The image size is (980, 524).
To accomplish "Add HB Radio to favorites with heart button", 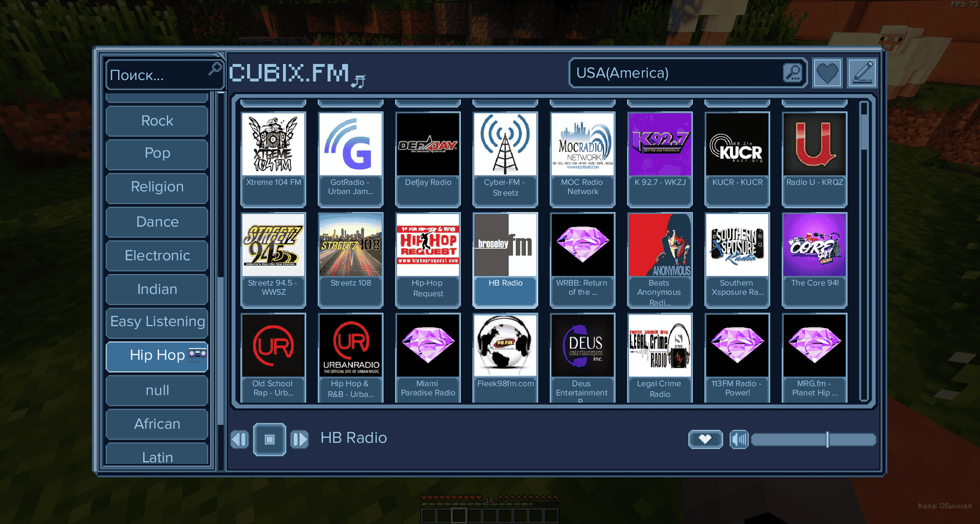I will (x=705, y=439).
